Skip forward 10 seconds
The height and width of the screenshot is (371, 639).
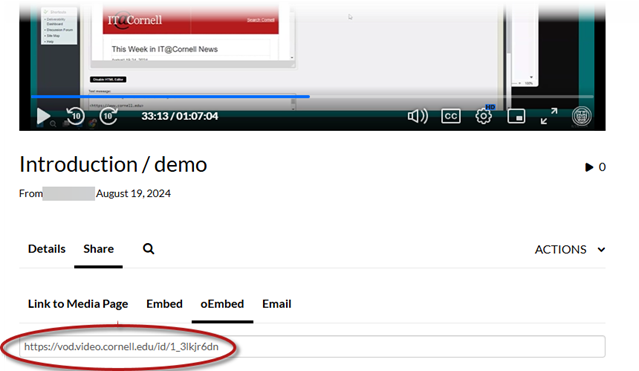coord(108,116)
